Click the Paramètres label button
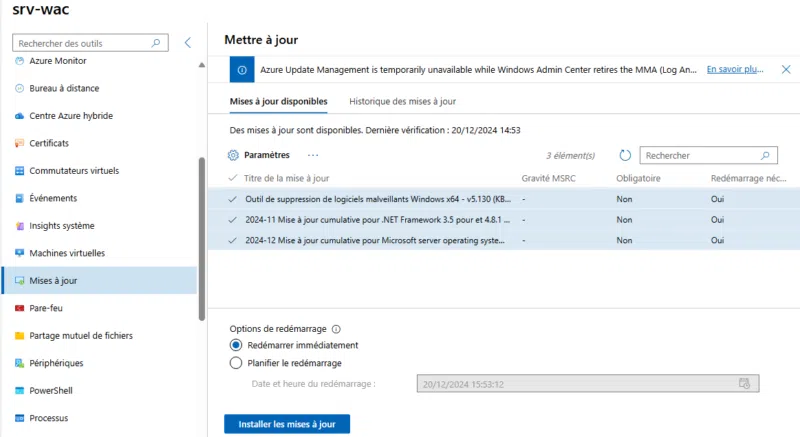800x437 pixels. click(267, 155)
